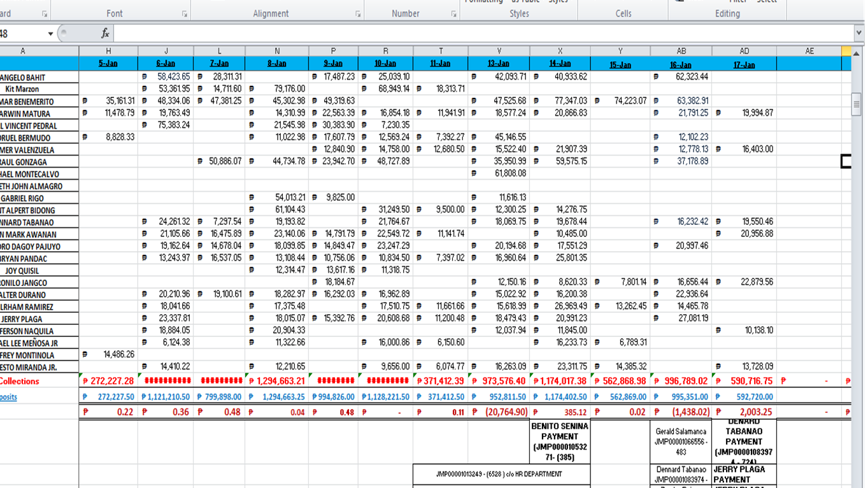Screen dimensions: 868x488
Task: Click into the formula bar
Action: (484, 33)
